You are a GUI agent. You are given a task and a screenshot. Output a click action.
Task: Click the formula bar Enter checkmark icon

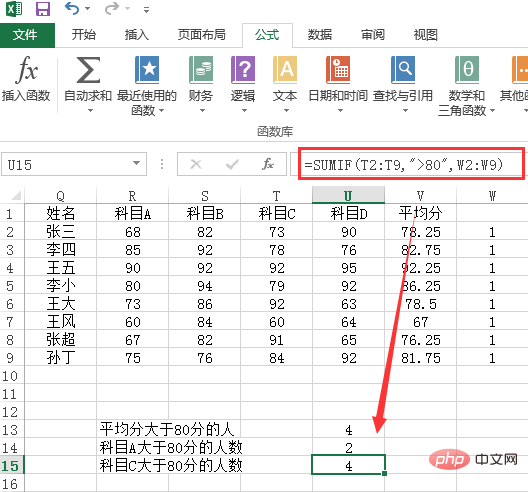pyautogui.click(x=232, y=164)
